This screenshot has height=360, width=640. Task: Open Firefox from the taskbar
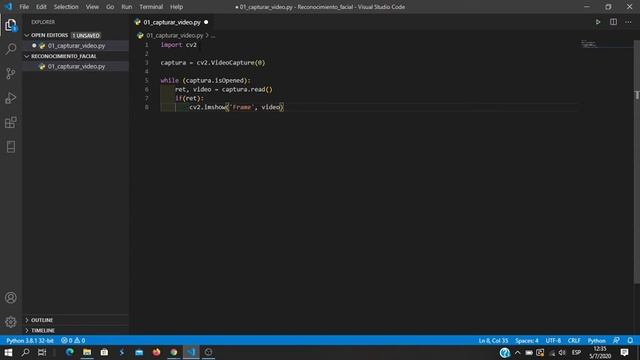(156, 352)
